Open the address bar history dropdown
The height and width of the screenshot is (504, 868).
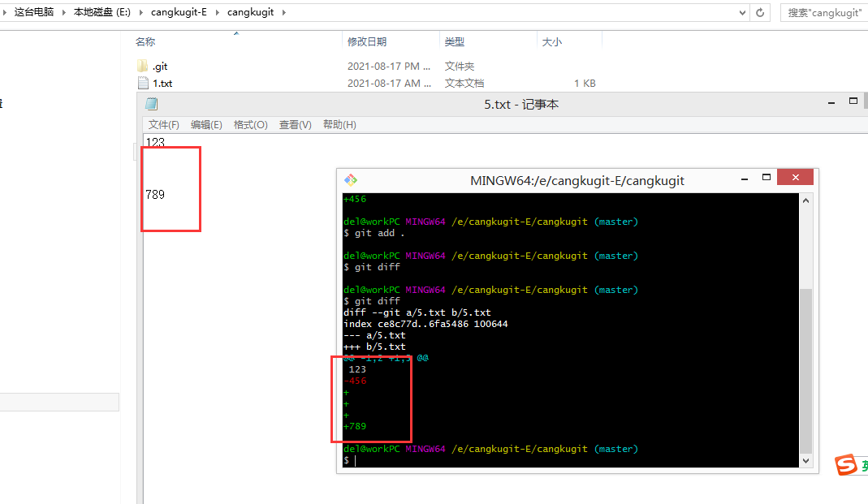coord(742,12)
